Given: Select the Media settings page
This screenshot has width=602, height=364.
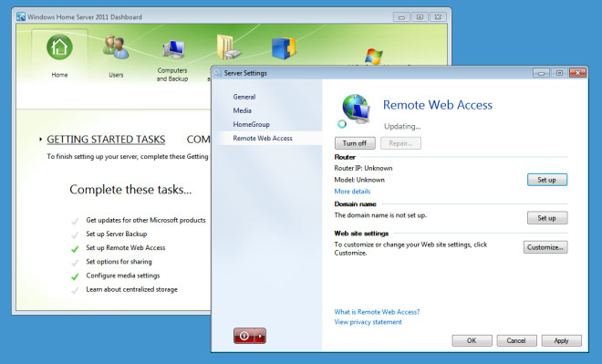Looking at the screenshot, I should coord(243,110).
